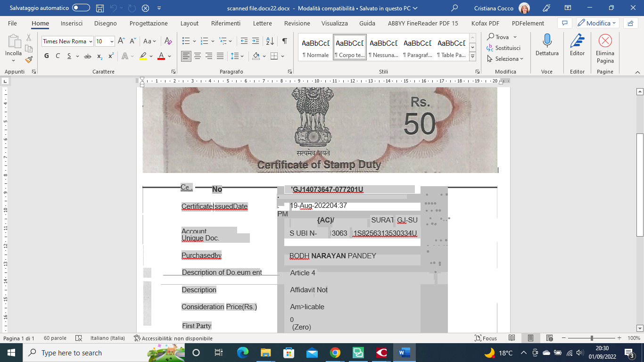Toggle underline S formatting
Viewport: 644px width, 362px height.
point(69,56)
